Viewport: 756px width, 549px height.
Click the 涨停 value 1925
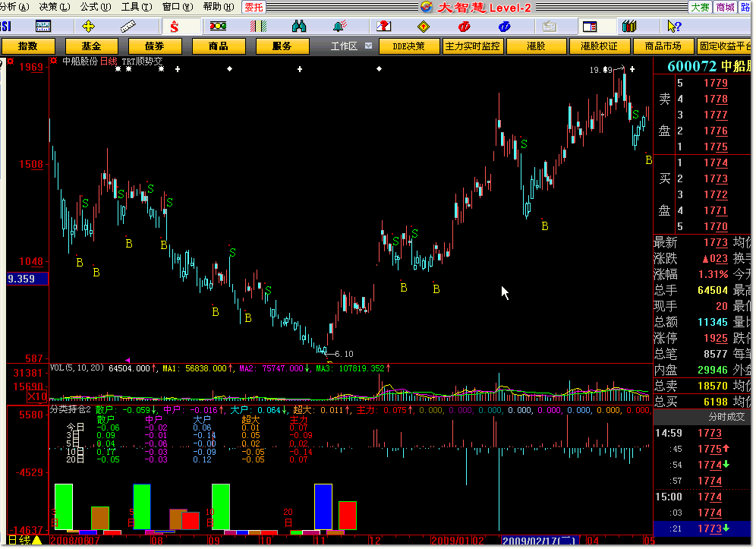click(x=716, y=338)
